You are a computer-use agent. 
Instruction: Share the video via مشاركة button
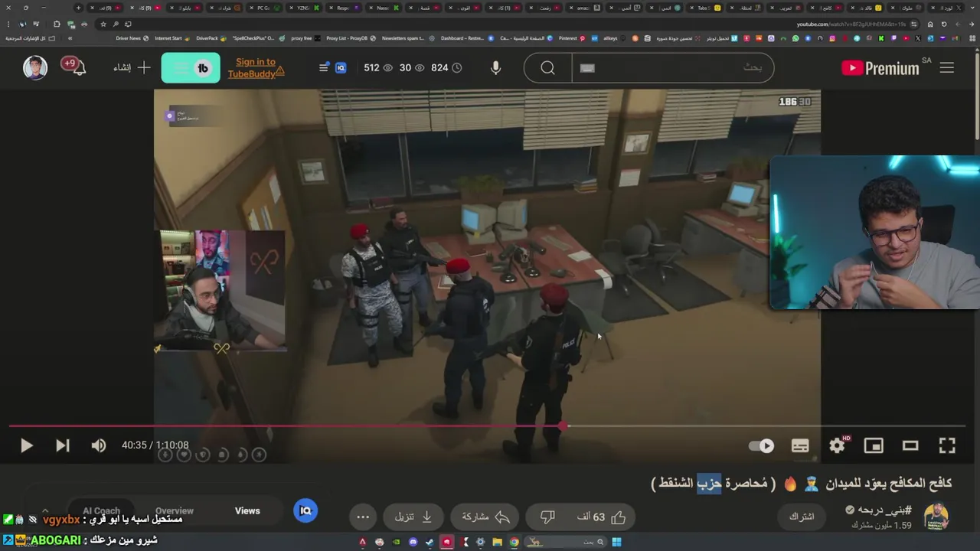485,517
